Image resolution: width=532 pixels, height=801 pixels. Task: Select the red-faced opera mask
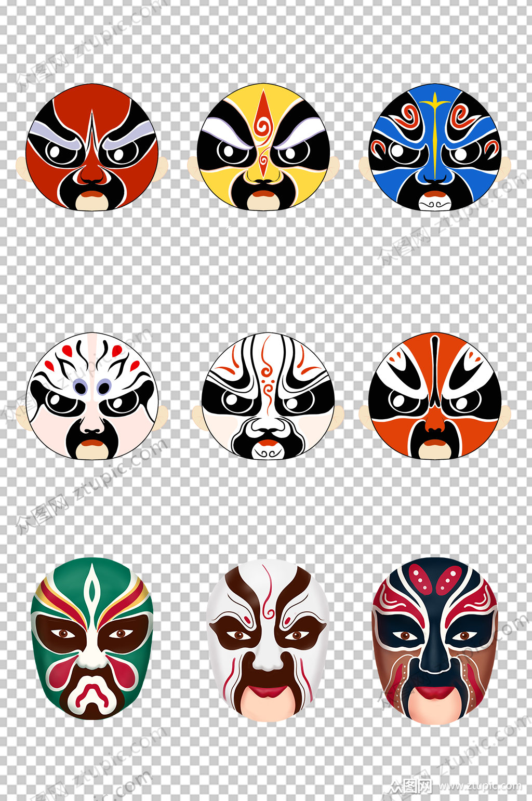click(x=92, y=148)
